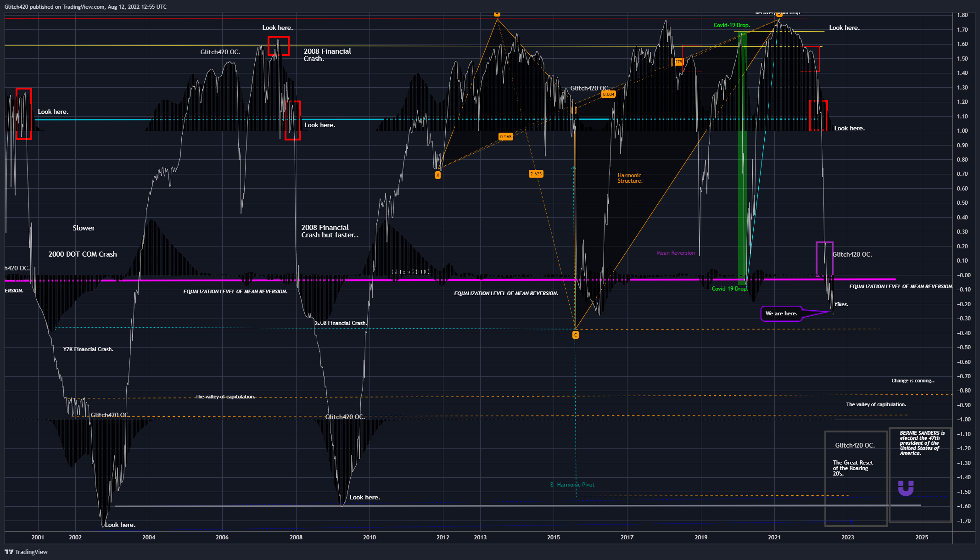Click the 'Harmonic Structure.' orange label
Viewport: 980px width, 560px height.
630,178
